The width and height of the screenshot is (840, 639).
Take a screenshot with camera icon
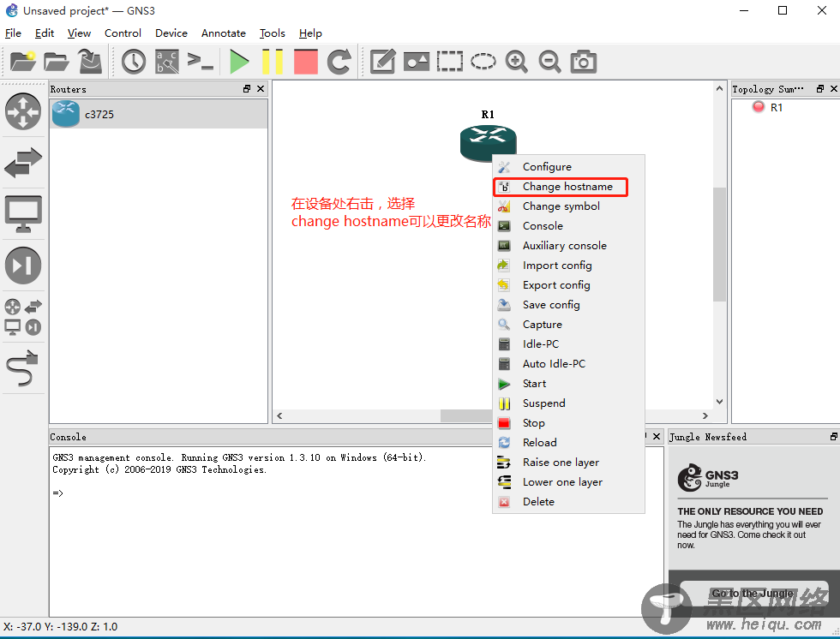pos(584,62)
